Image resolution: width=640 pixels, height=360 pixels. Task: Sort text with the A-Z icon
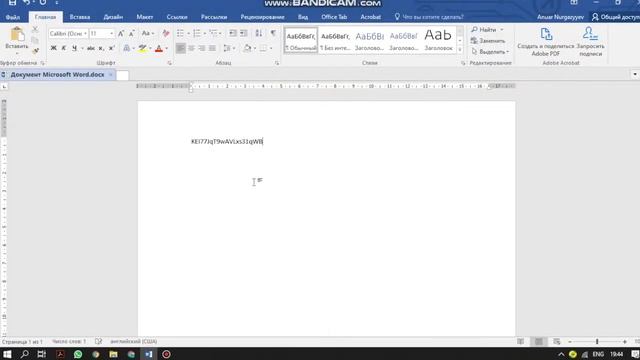point(259,33)
